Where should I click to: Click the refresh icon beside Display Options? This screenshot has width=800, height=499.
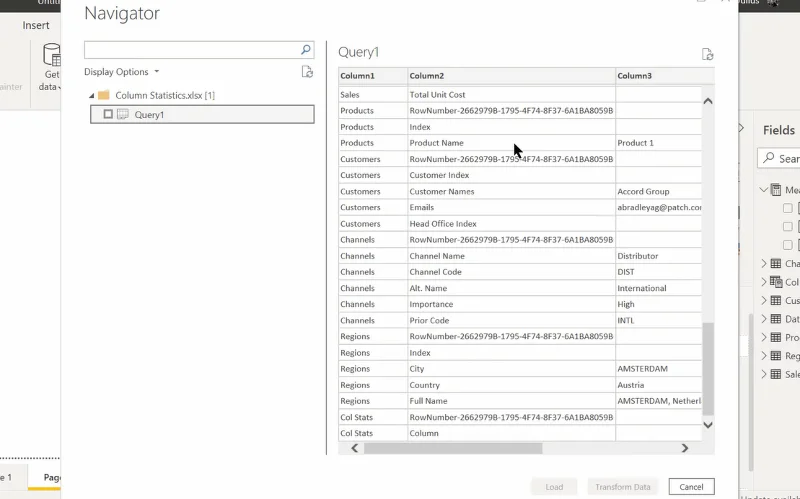click(x=307, y=72)
